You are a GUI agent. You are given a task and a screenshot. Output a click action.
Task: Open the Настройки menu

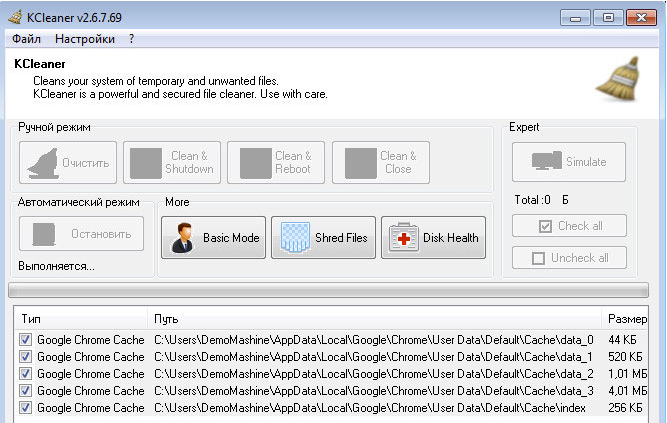[x=84, y=39]
